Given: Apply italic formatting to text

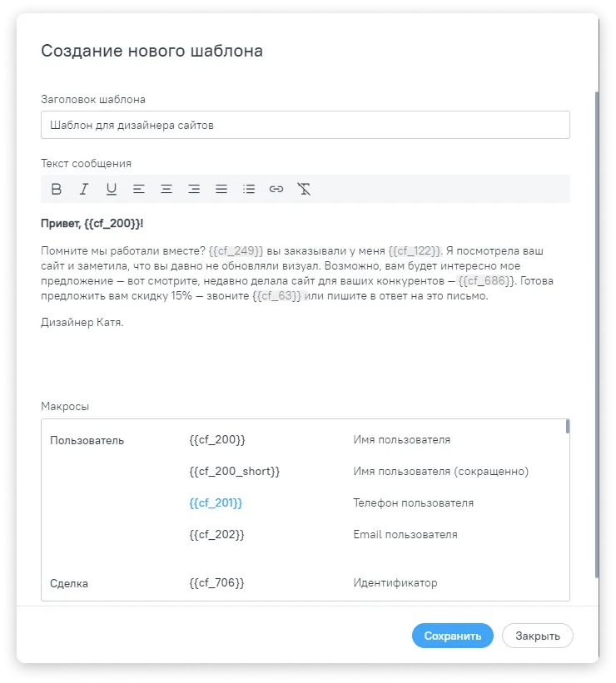Looking at the screenshot, I should coord(84,189).
